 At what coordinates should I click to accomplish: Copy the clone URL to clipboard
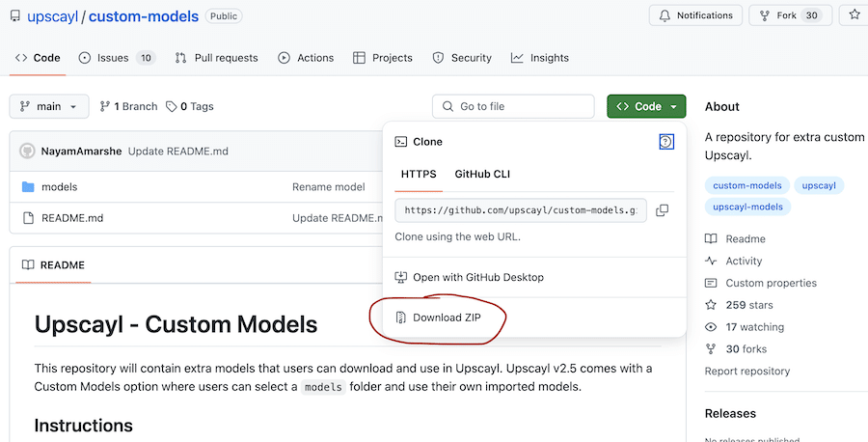click(x=662, y=210)
